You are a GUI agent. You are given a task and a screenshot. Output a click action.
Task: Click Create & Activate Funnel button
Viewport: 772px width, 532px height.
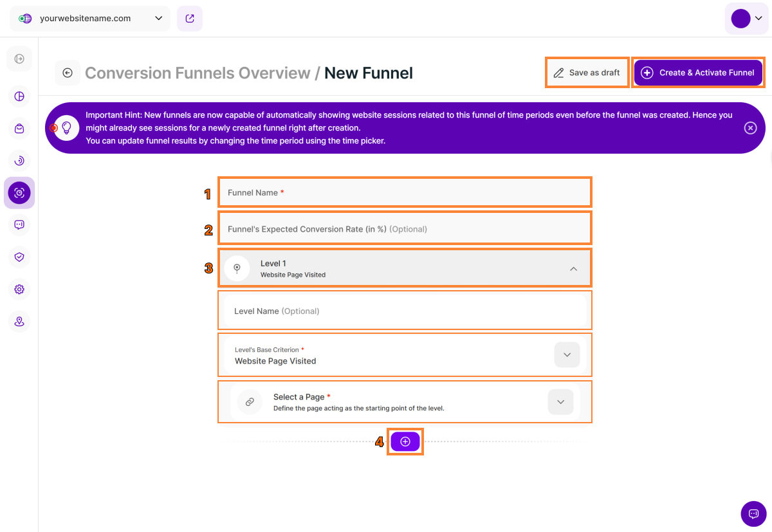pyautogui.click(x=699, y=73)
